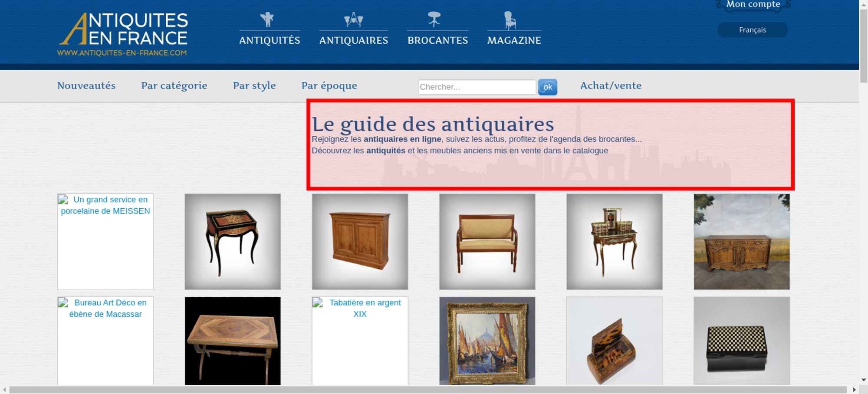
Task: Open the Nouveautés section
Action: click(x=86, y=85)
